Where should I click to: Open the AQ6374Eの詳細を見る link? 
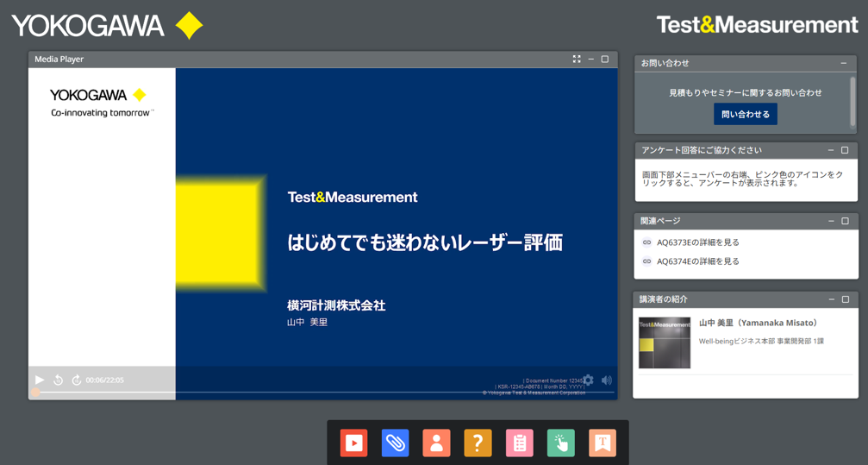[x=697, y=261]
